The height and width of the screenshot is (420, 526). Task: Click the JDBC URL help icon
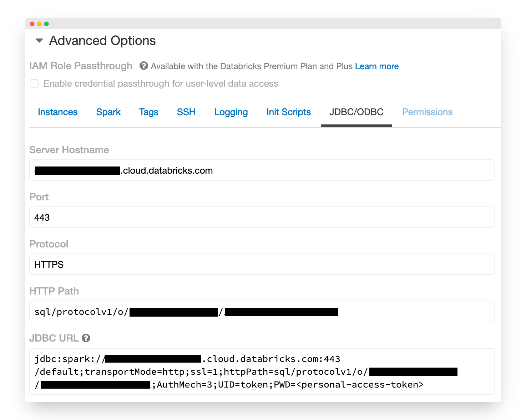tap(86, 338)
